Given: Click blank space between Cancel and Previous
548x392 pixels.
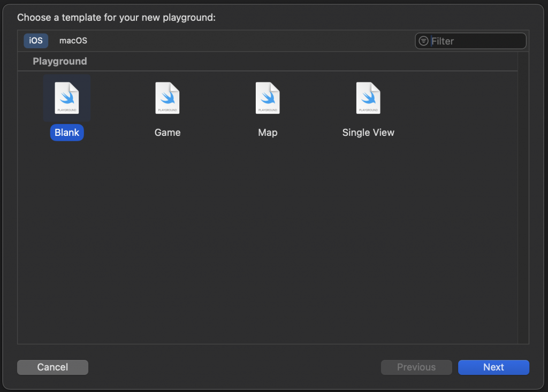Looking at the screenshot, I should [x=234, y=367].
